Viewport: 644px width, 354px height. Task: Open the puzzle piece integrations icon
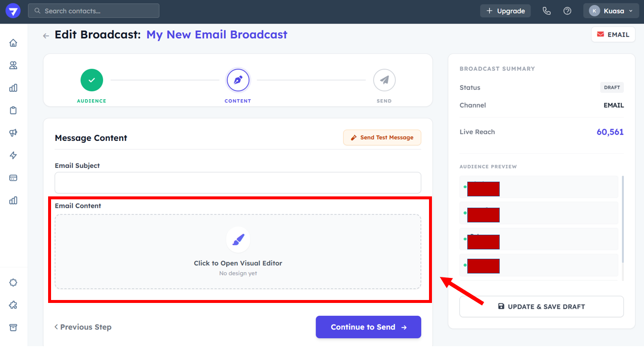click(x=13, y=305)
